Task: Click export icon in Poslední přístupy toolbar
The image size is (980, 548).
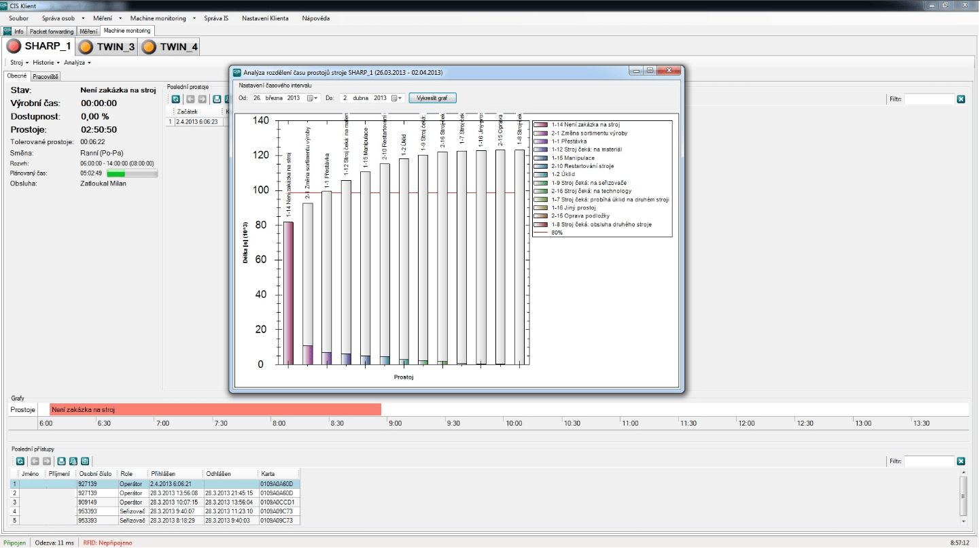Action: [x=85, y=461]
